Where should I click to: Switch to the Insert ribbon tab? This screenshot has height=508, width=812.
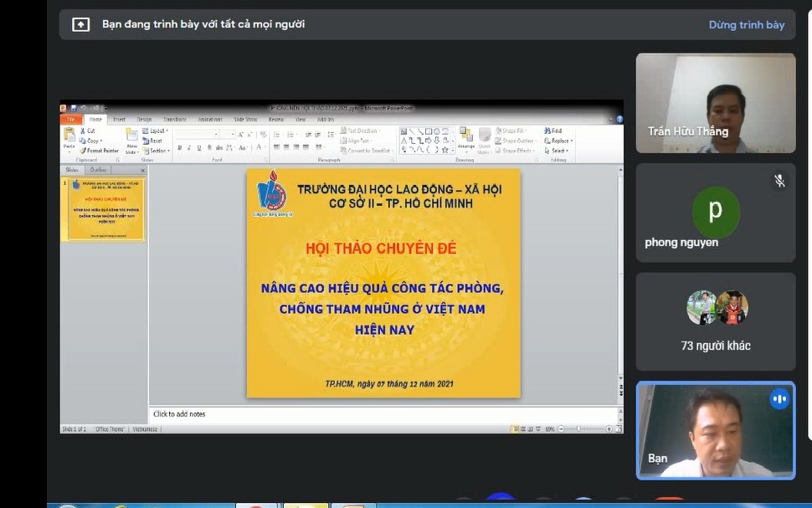tap(119, 120)
